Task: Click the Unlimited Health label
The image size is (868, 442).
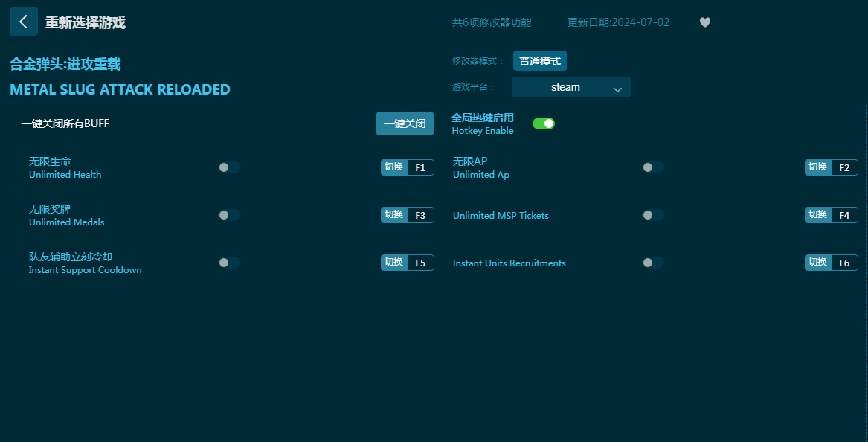Action: (65, 174)
